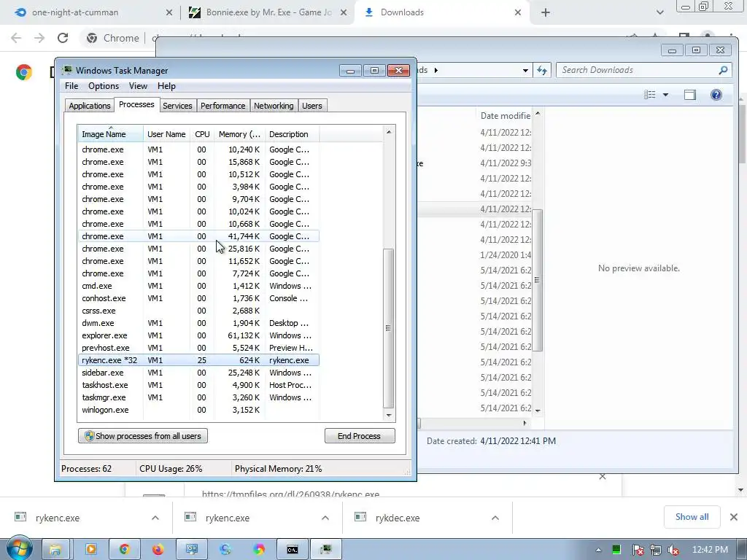Select the explorer.exe process row
Viewport: 747px width, 560px height.
coord(198,335)
